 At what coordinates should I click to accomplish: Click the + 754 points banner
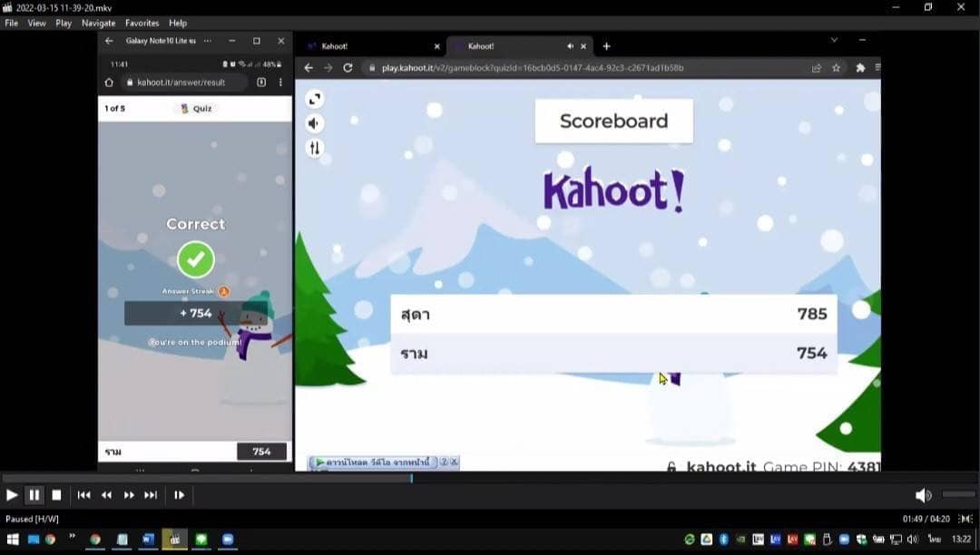pos(196,314)
